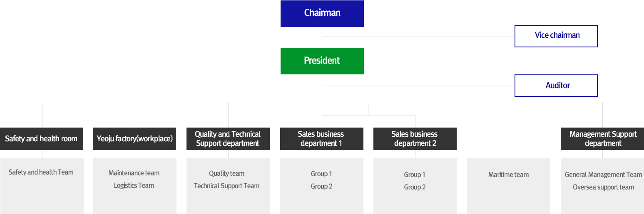Select Group 1 under Sales department 1
The image size is (644, 214).
click(321, 174)
